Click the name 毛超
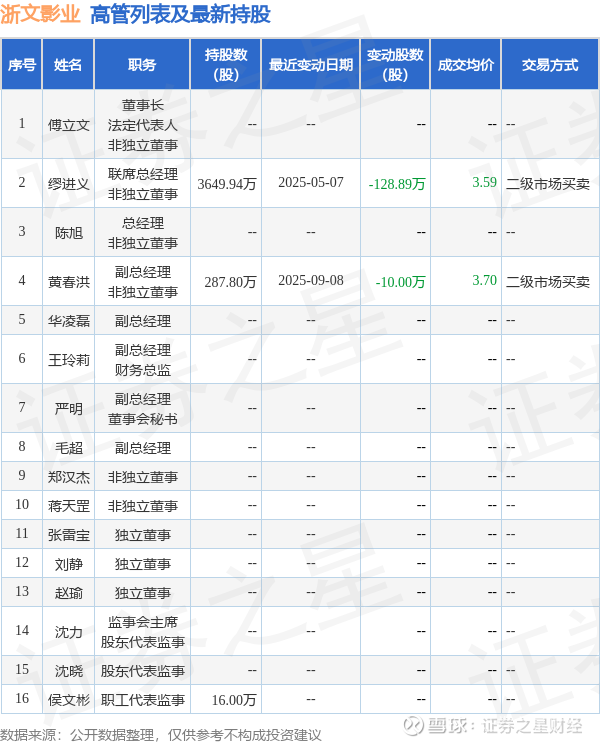Viewport: 600px width, 744px height. 69,447
